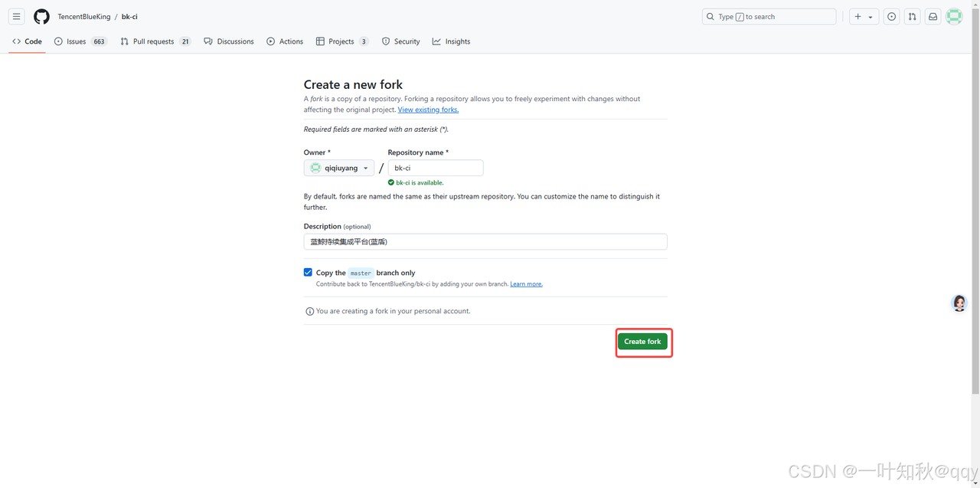Open the notifications inbox icon

pos(933,16)
